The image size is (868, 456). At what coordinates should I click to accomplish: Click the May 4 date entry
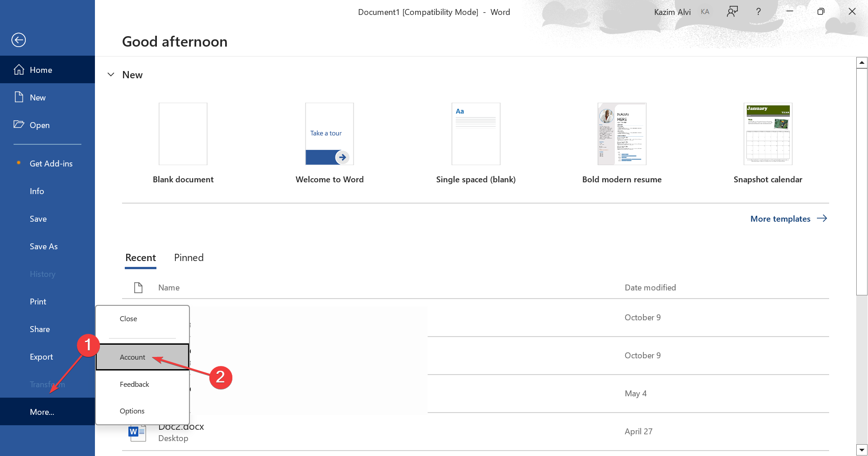click(636, 394)
